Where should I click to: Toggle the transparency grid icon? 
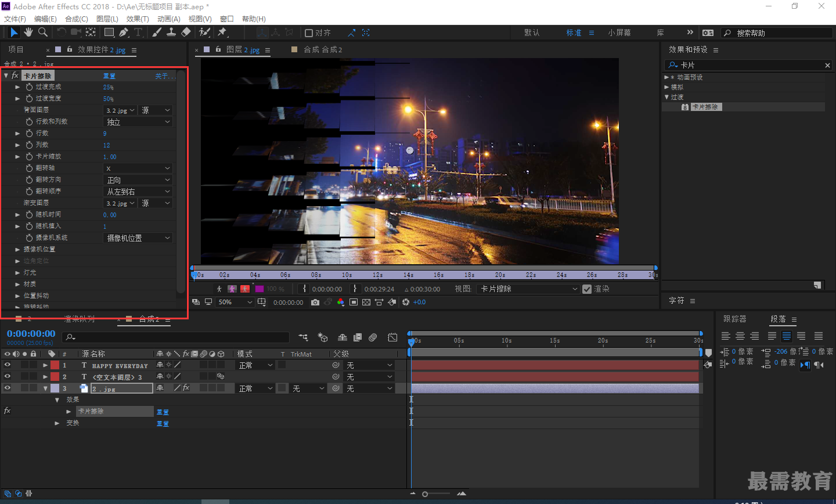[x=366, y=302]
